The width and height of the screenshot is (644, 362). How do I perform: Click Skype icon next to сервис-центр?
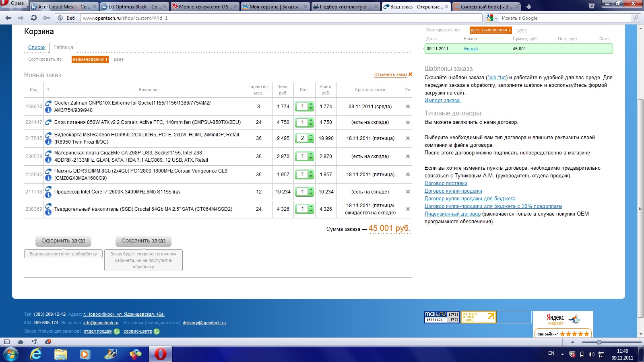coord(157,331)
